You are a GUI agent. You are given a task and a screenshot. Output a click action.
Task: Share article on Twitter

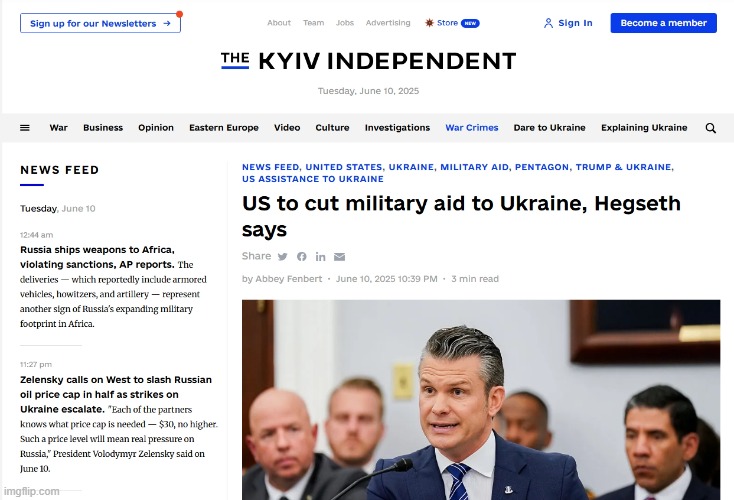[282, 257]
